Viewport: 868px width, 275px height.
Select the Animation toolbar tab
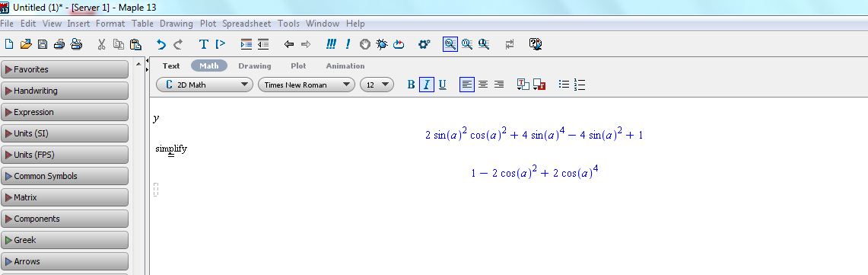[345, 66]
